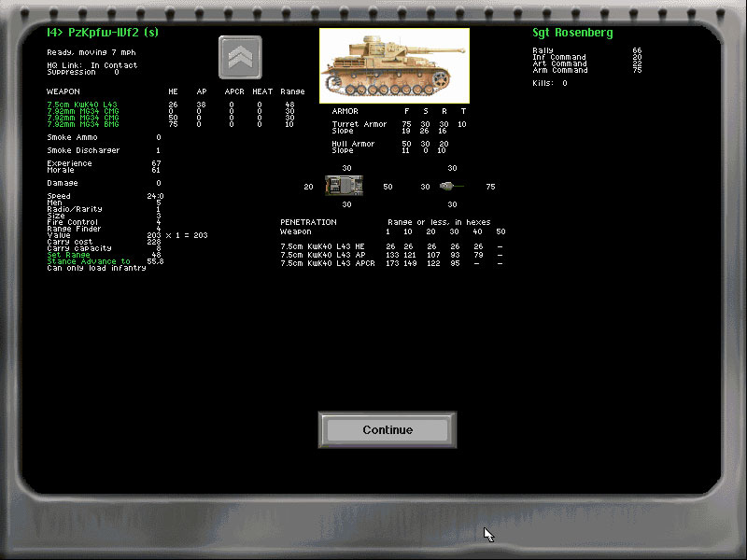Viewport: 747px width, 560px height.
Task: Click the PENETRATION section heading
Action: point(308,222)
